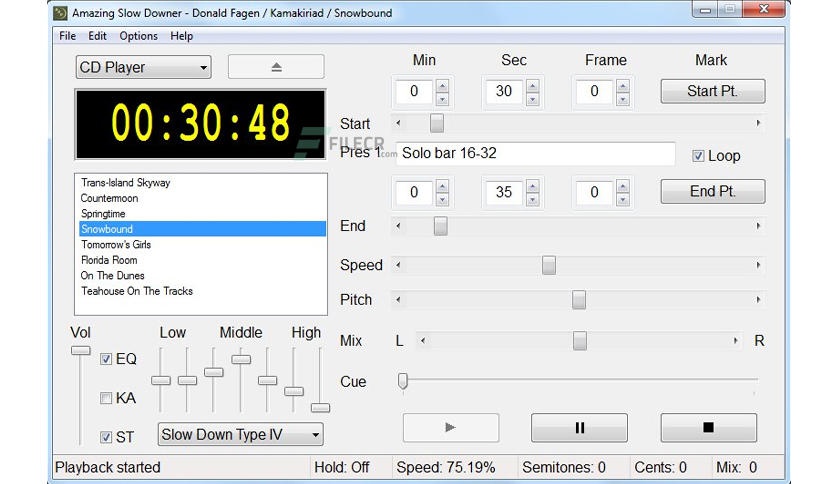Decrease end frame with down arrow
836x484 pixels.
pos(622,200)
